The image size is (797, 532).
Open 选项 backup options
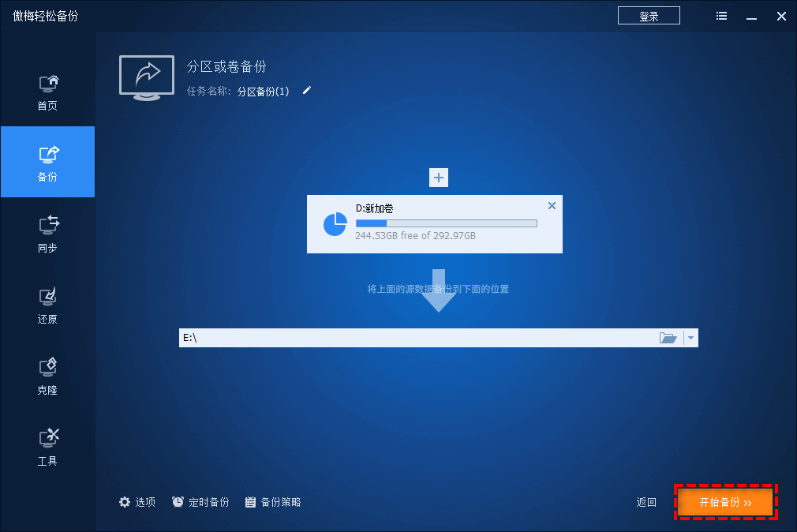click(x=137, y=502)
